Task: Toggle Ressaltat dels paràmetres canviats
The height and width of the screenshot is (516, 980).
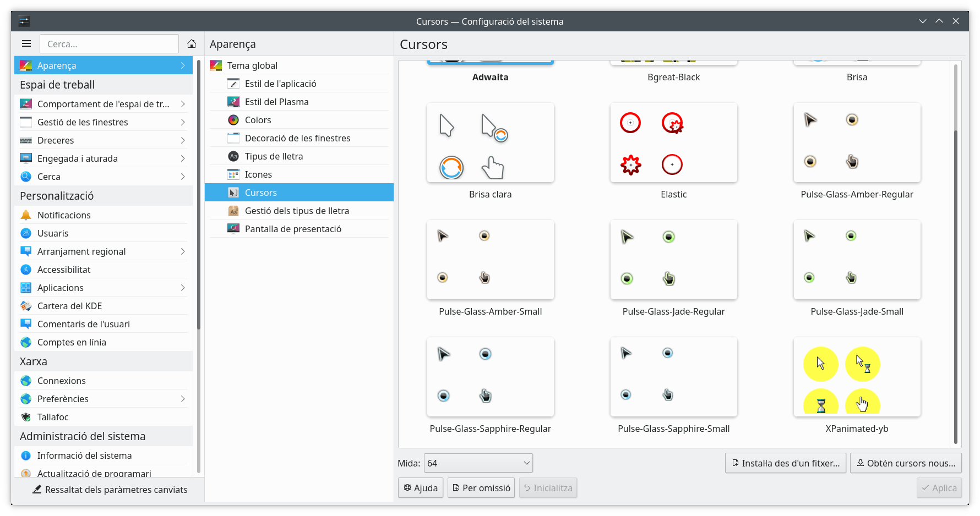Action: tap(110, 490)
